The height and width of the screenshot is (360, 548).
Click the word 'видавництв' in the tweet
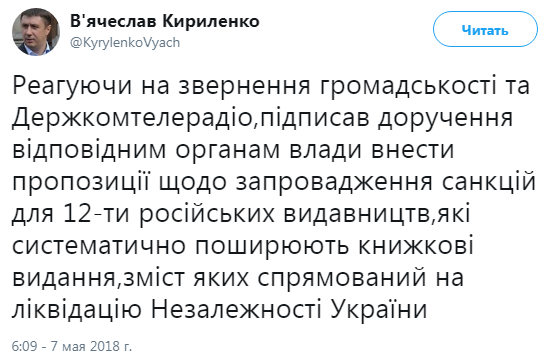tap(356, 214)
